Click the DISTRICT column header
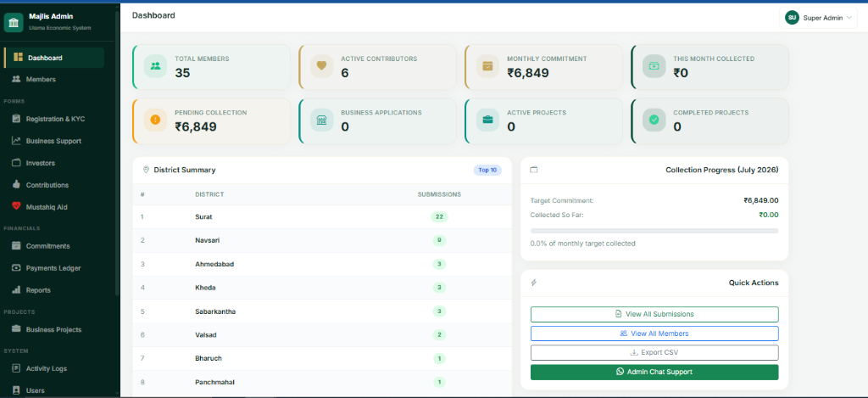Viewport: 868px width, 398px height. pos(209,194)
